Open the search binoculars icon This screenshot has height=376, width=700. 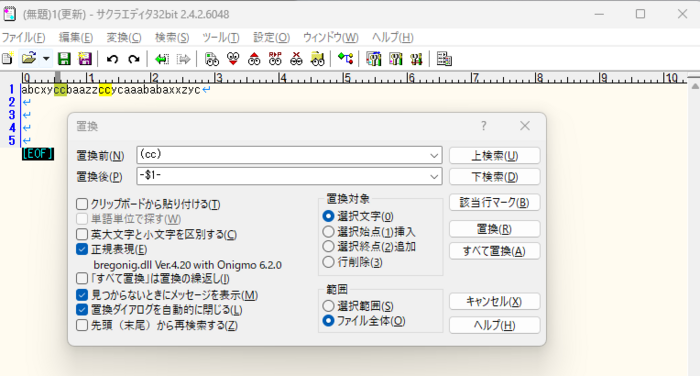212,58
